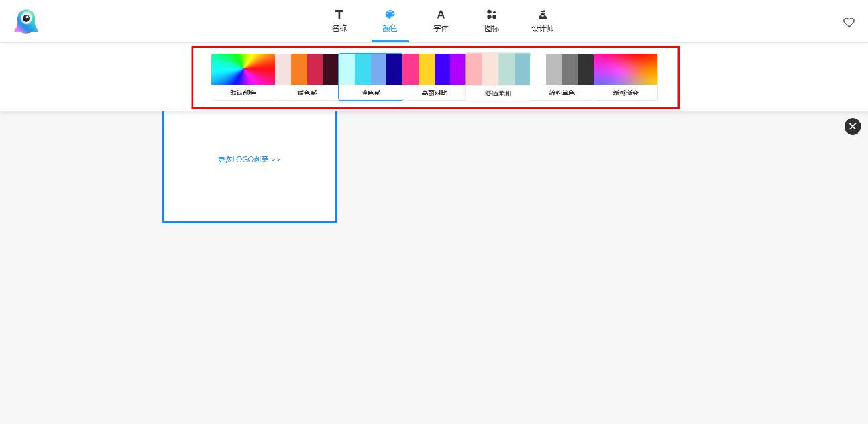
Task: Switch to the 冷色系 cool colors tab
Action: point(370,92)
